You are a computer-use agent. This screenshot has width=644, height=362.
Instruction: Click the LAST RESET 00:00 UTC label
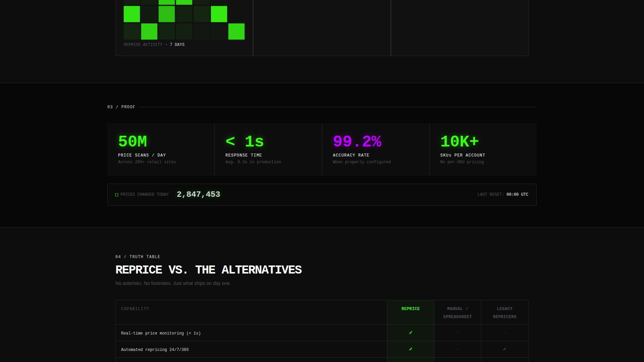[x=502, y=194]
